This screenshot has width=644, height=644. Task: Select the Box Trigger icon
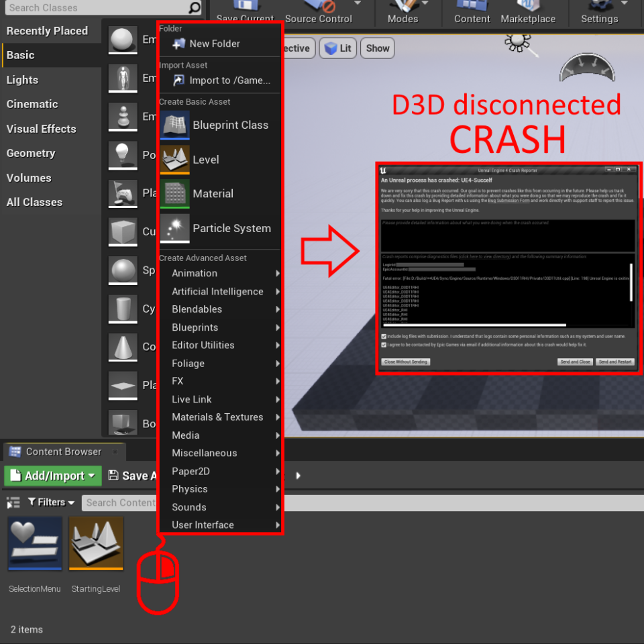point(123,422)
